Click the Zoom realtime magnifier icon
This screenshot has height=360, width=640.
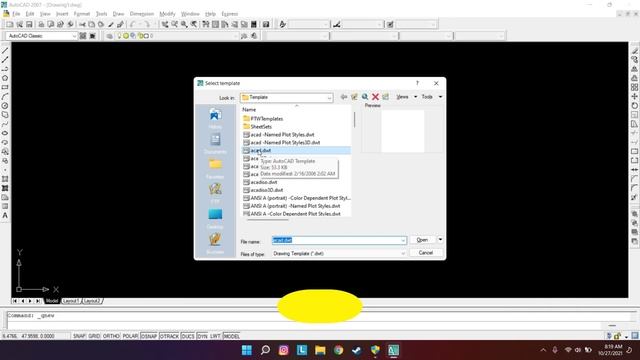coord(174,24)
